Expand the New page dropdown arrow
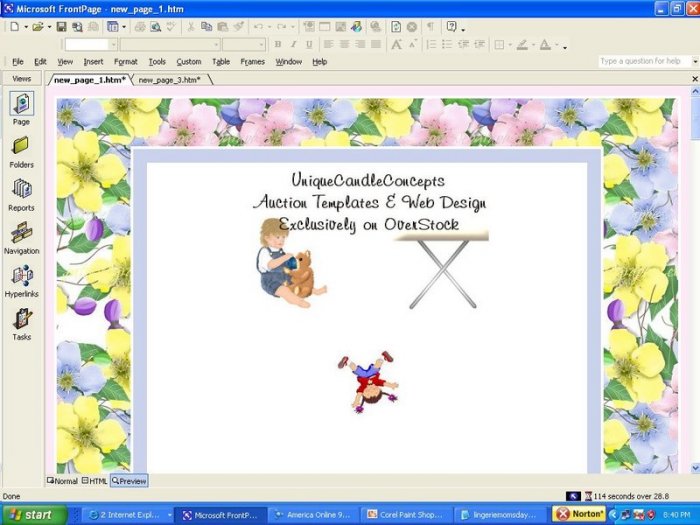Viewport: 700px width, 525px height. (26, 28)
